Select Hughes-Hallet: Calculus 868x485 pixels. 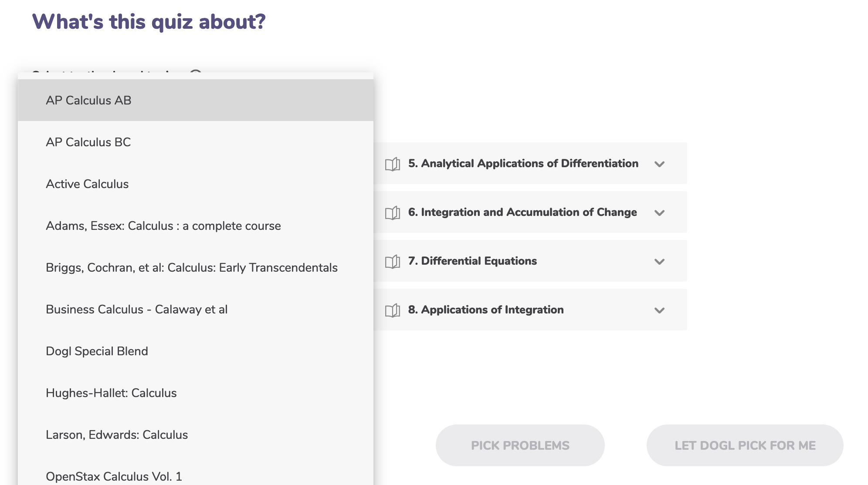(x=196, y=393)
